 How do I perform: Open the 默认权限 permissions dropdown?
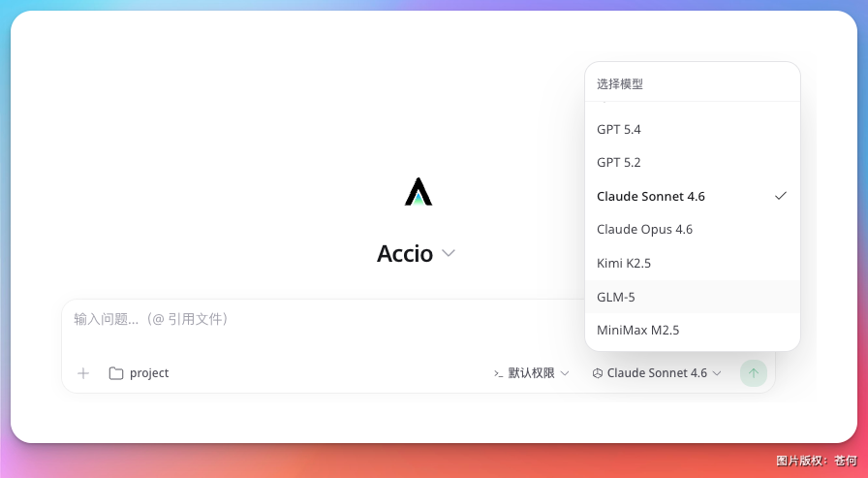point(532,373)
